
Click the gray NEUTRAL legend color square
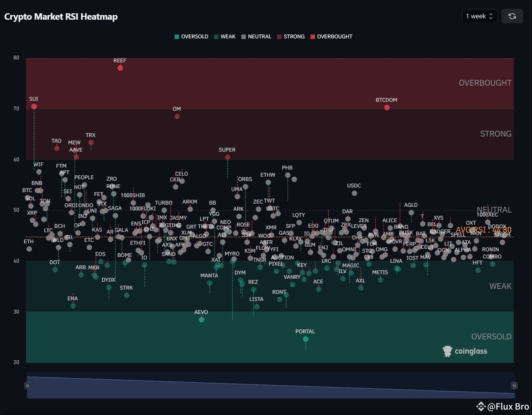(x=243, y=36)
